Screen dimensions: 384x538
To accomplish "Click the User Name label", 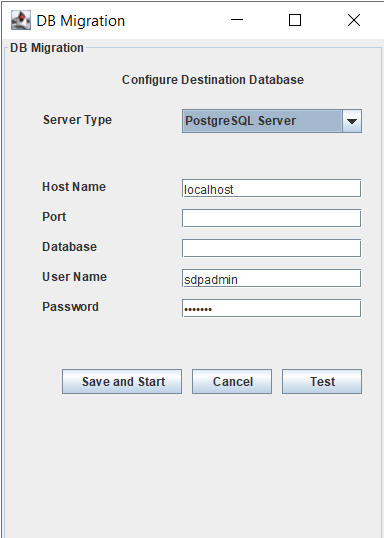I will click(x=74, y=277).
